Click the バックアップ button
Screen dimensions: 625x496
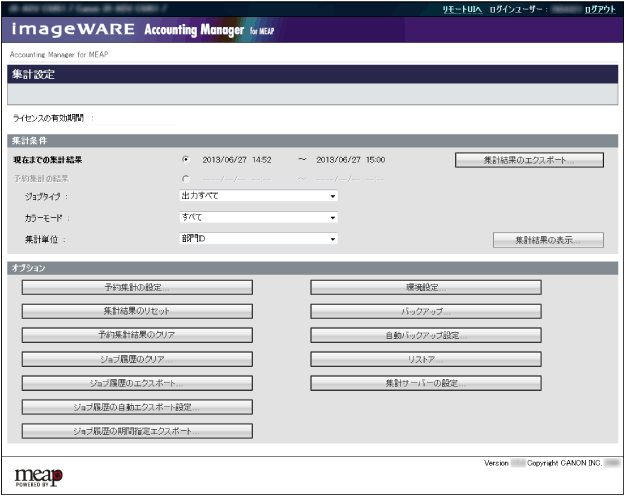(425, 311)
